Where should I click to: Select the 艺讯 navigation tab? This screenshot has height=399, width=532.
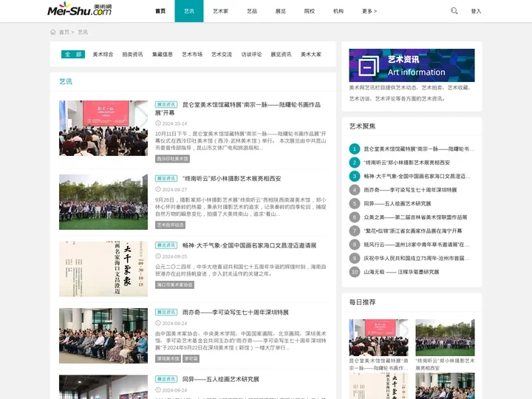point(189,11)
